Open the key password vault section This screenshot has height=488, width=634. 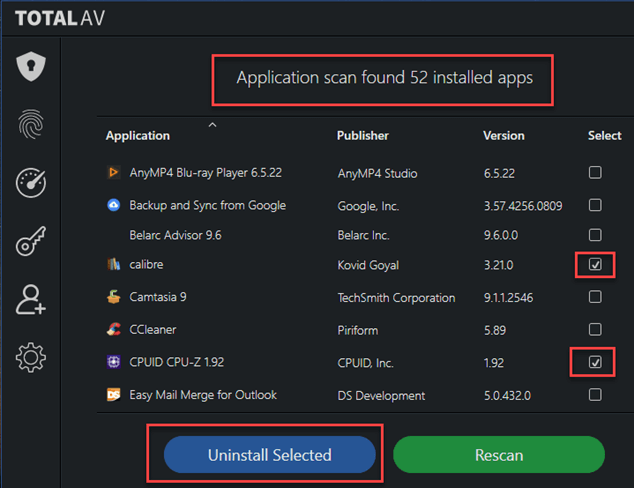coord(31,241)
